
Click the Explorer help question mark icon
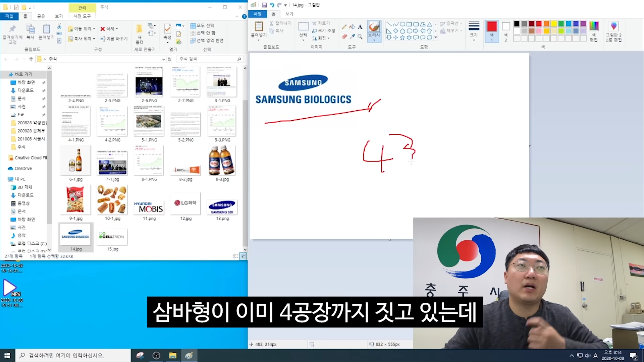click(x=244, y=16)
